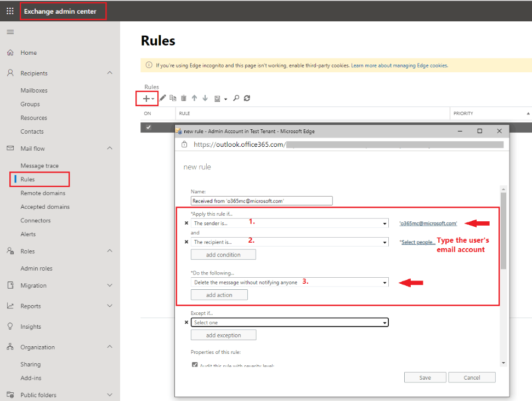Open Admin roles

(36, 268)
